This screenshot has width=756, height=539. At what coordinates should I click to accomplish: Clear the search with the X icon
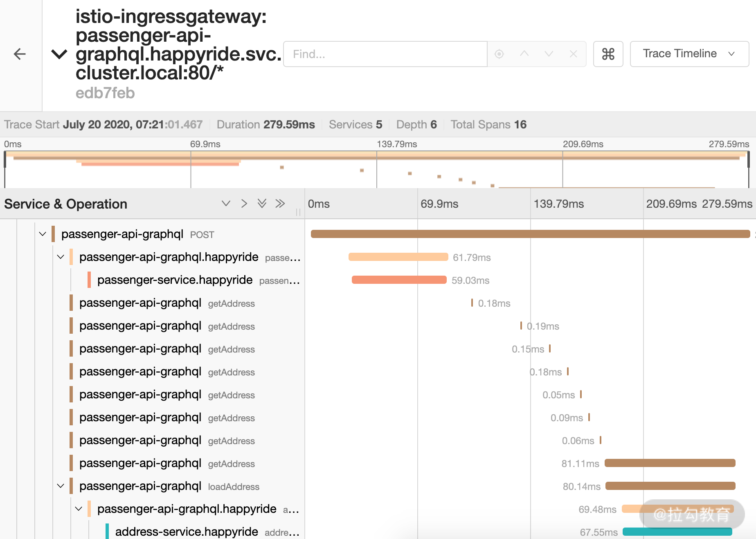[x=574, y=54]
